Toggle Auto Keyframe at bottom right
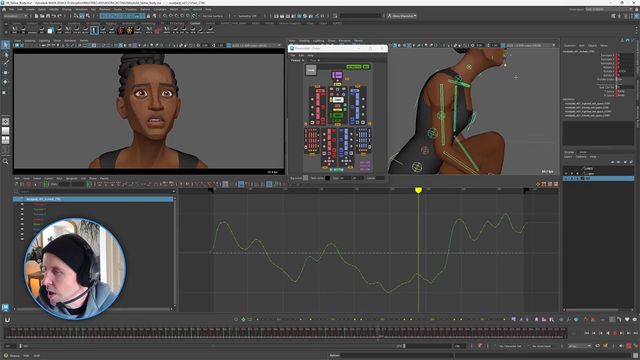The width and height of the screenshot is (640, 360). tap(629, 346)
